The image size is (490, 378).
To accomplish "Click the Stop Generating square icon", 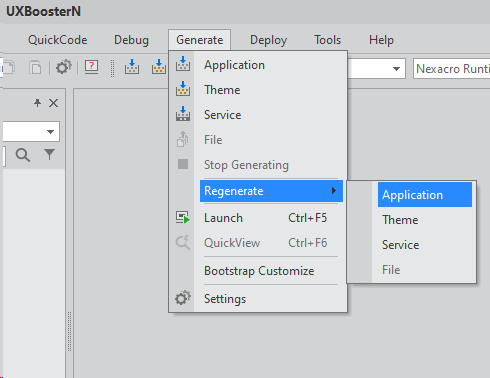I will point(183,164).
